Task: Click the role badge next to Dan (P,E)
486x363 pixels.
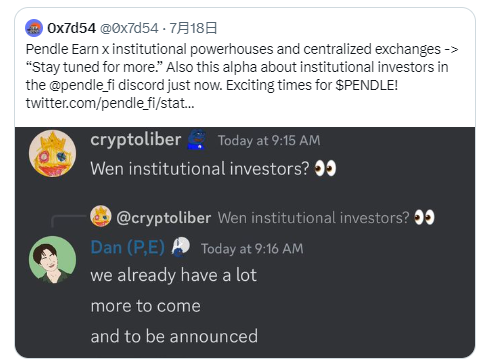Action: [181, 247]
